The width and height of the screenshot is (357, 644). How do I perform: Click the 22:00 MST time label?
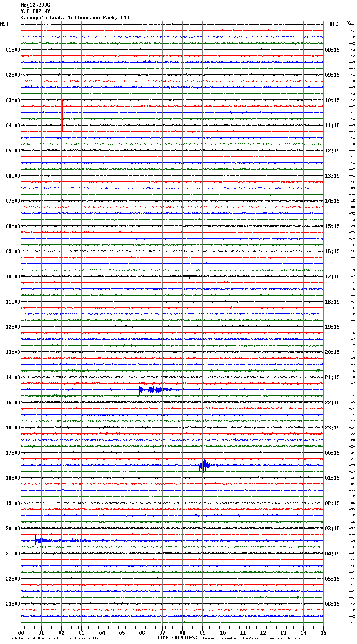pyautogui.click(x=13, y=579)
